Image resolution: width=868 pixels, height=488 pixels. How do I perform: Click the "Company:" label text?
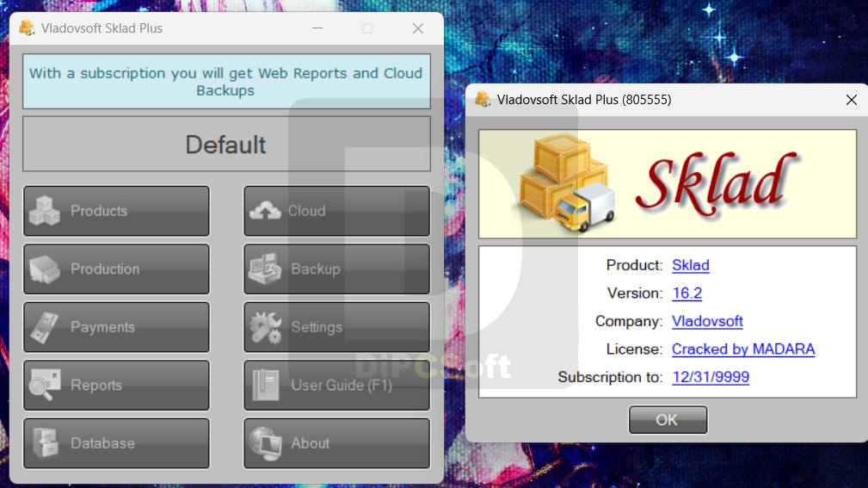pos(629,321)
